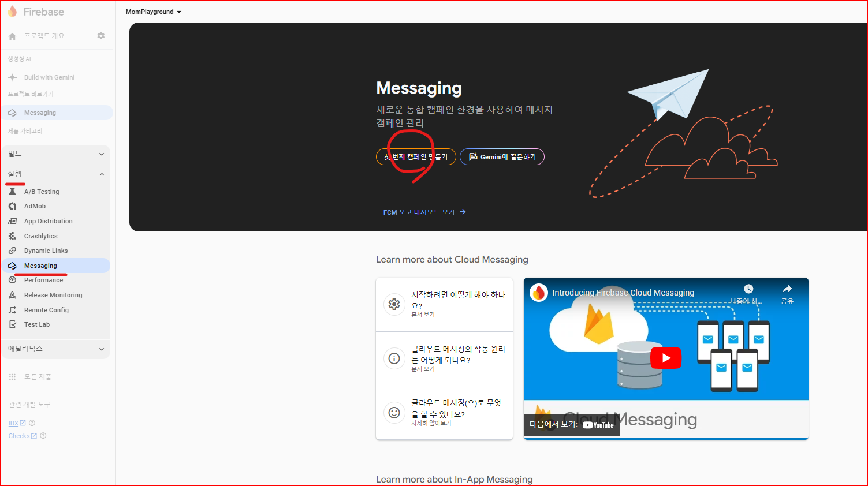Click the Release Monitoring icon
Viewport: 868px width, 486px height.
(x=12, y=295)
